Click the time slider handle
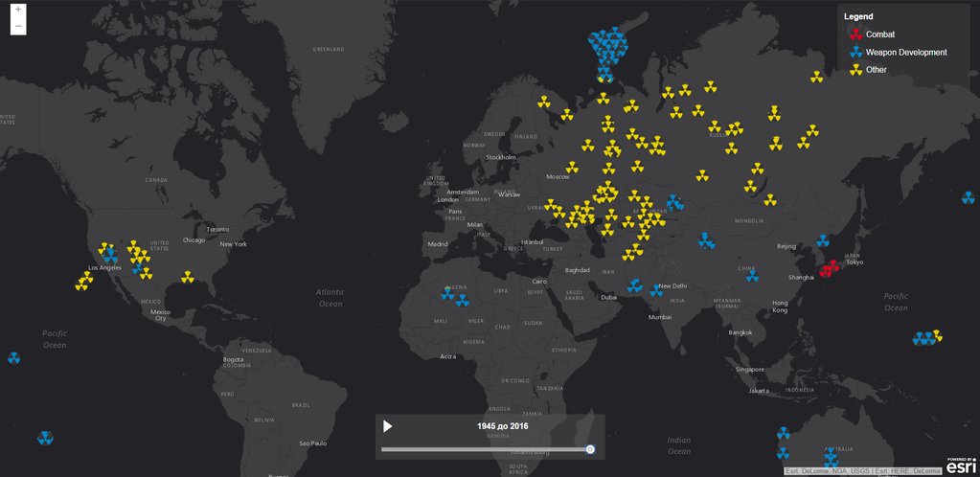980x477 pixels. click(x=590, y=449)
